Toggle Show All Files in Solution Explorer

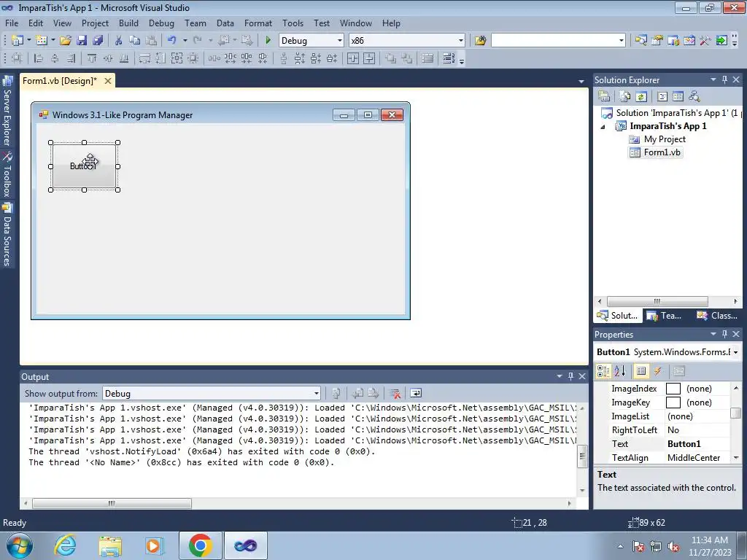point(625,97)
